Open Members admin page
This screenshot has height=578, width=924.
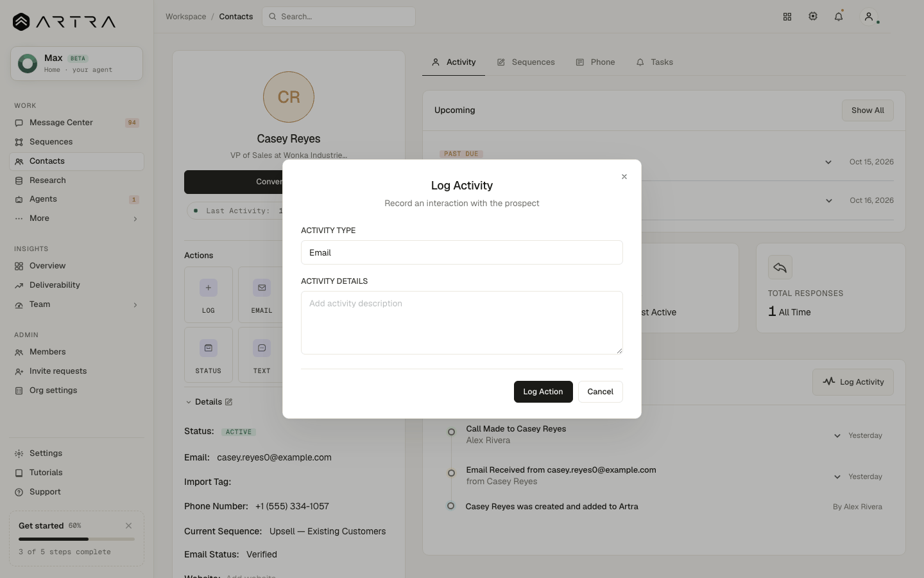tap(76, 352)
